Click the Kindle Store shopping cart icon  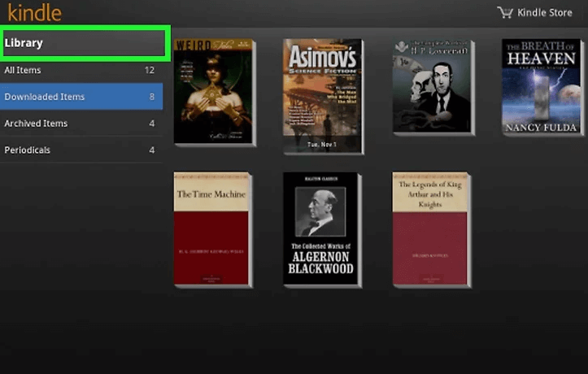[x=505, y=12]
